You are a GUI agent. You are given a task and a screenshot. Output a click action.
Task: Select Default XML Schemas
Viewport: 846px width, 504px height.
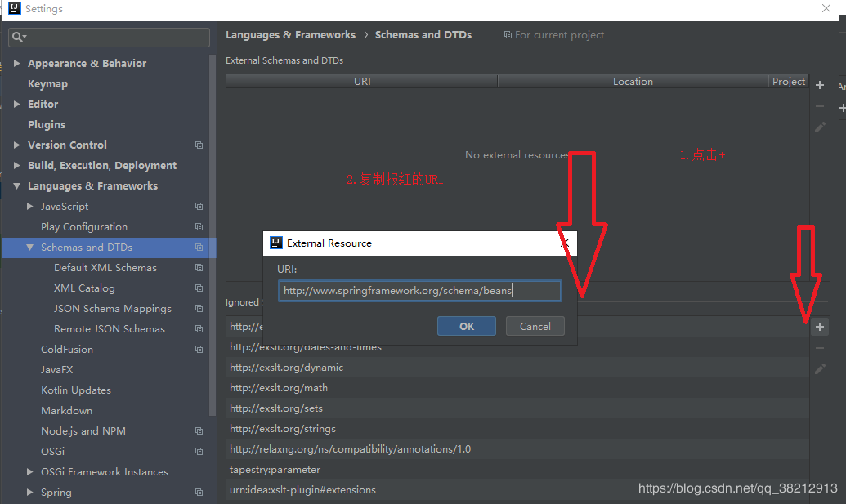click(x=105, y=268)
